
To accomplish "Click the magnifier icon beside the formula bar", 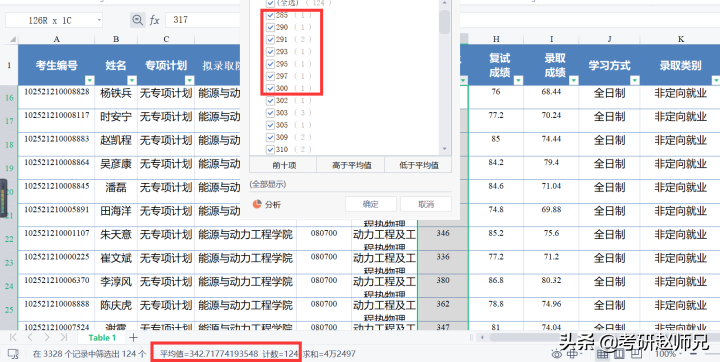I will 137,20.
